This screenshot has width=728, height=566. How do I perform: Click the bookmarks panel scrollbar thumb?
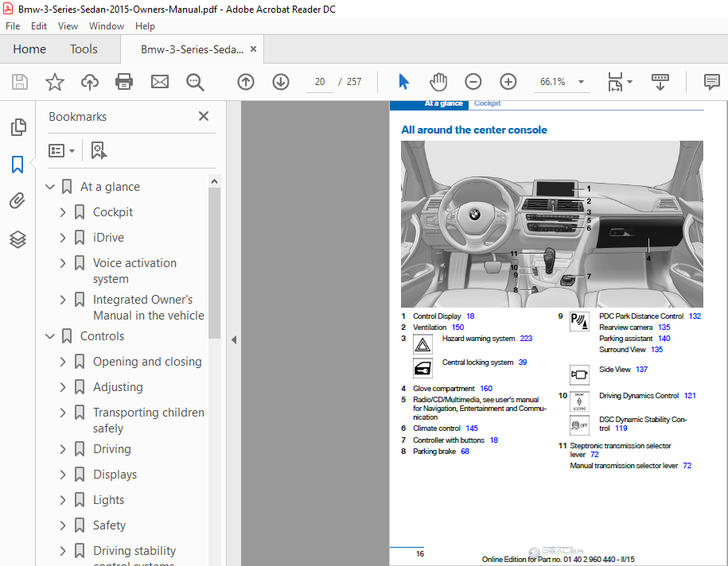(x=214, y=262)
